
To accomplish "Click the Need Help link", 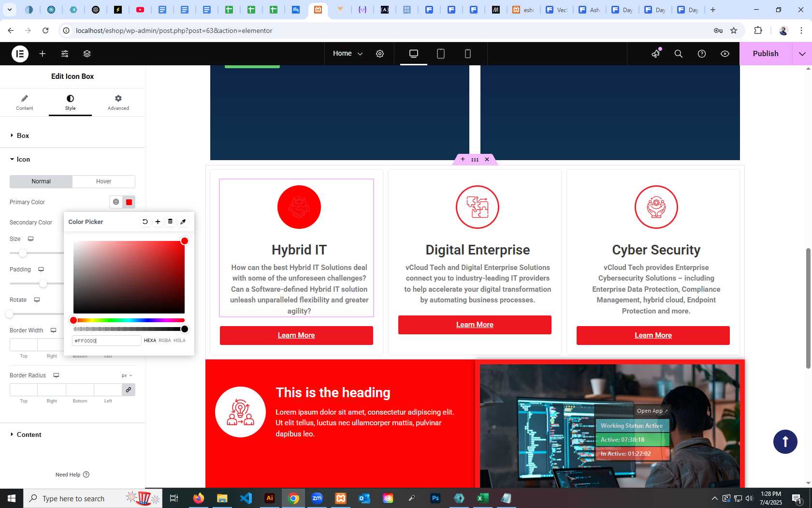I will 72,475.
